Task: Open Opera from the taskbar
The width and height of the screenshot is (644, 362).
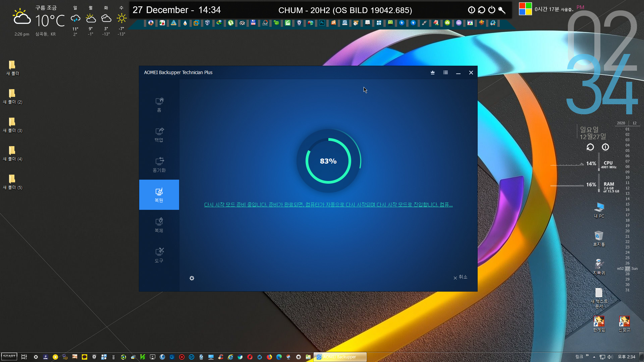Action: coord(250,357)
